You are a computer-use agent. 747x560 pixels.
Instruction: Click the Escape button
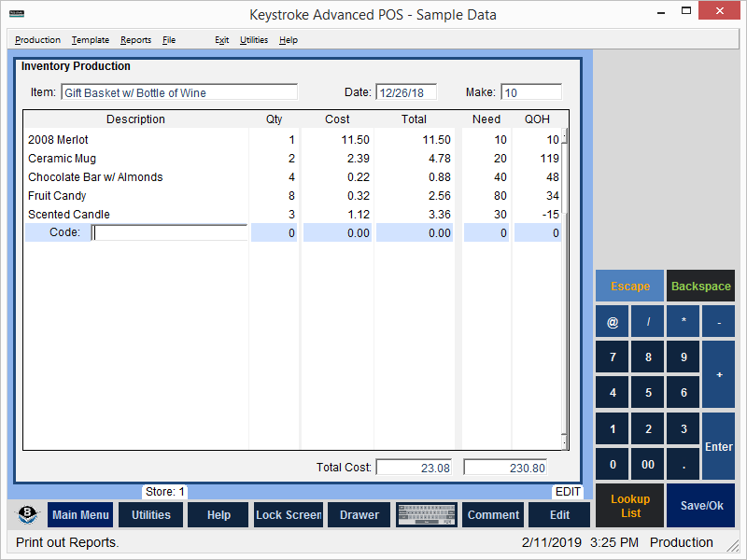[630, 286]
